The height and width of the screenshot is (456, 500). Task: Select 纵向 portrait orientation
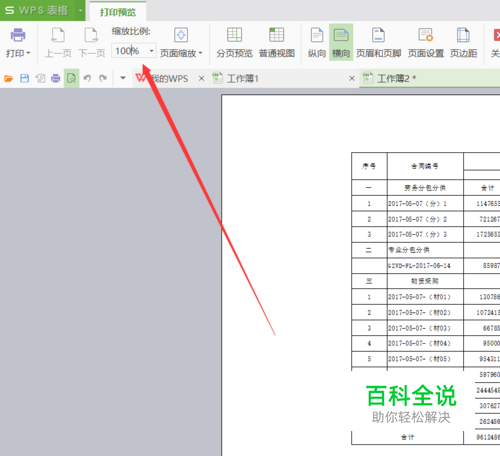pos(317,43)
